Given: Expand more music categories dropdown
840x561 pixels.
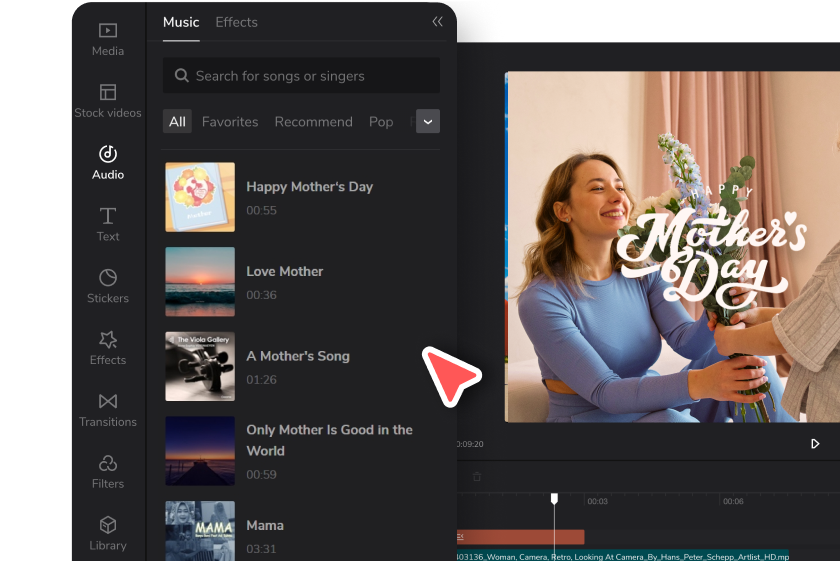Looking at the screenshot, I should (428, 122).
